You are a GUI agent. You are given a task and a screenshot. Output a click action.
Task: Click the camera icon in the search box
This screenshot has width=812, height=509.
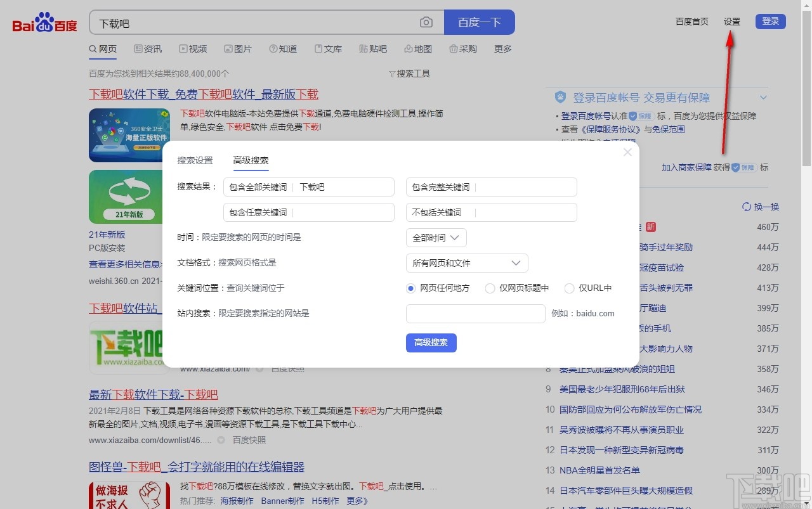click(426, 22)
